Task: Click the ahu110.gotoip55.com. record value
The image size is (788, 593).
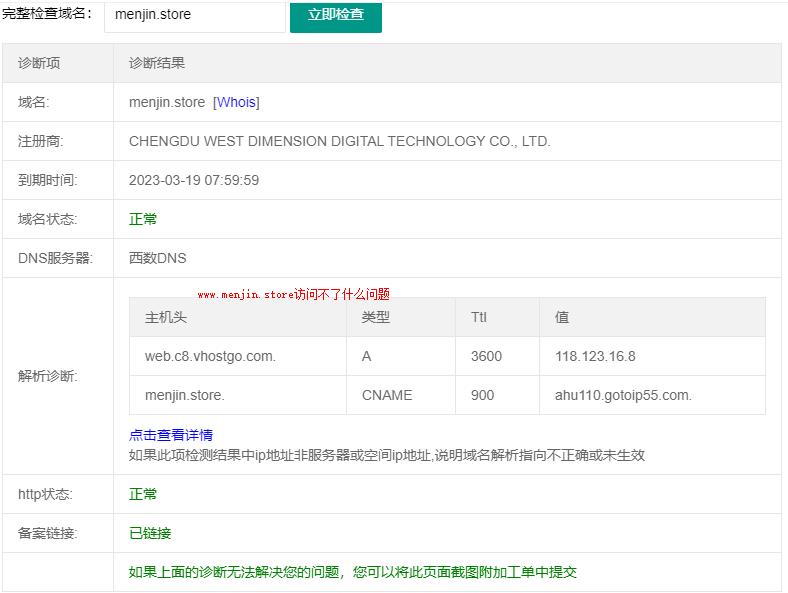Action: 623,395
